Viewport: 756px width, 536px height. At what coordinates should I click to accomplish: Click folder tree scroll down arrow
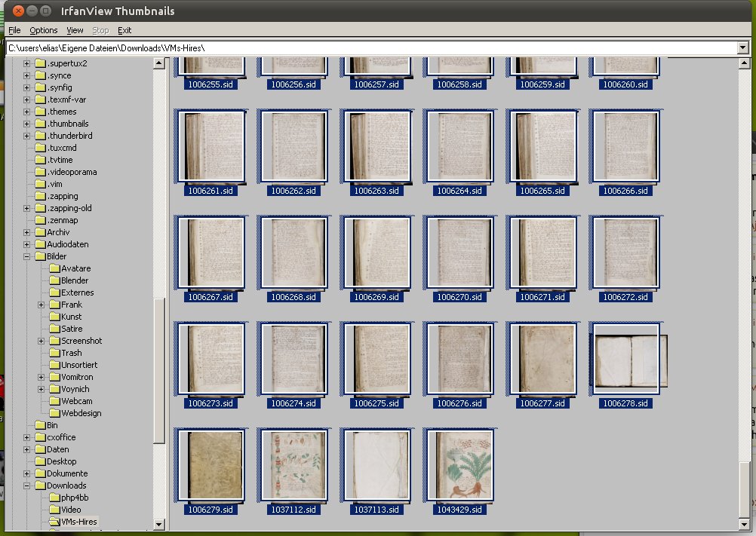point(159,525)
